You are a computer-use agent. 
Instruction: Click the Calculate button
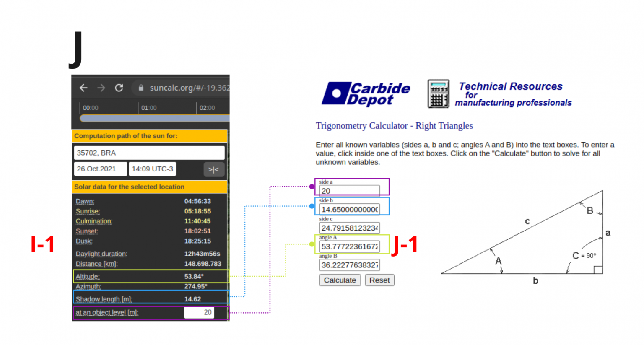(340, 280)
